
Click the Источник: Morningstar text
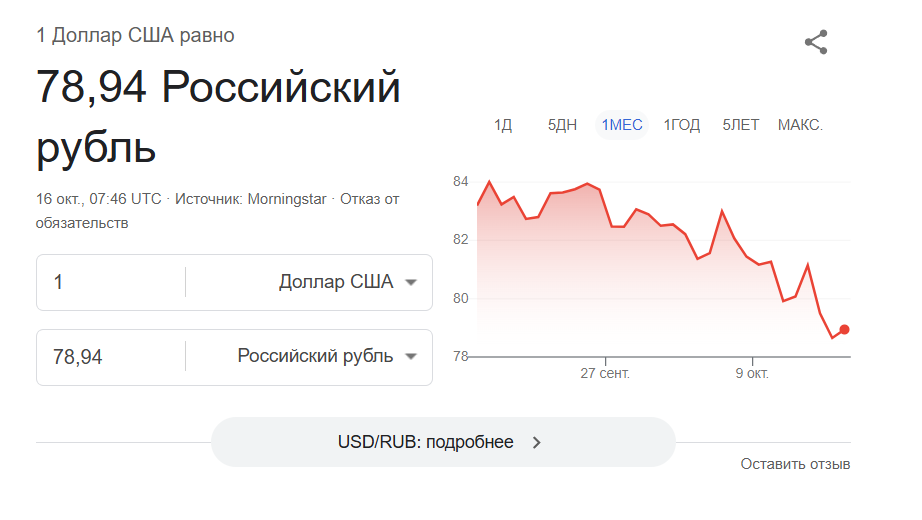[x=251, y=199]
